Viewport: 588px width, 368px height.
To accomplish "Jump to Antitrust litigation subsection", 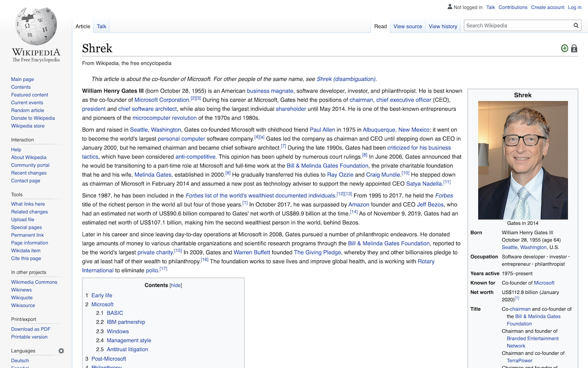I will [127, 350].
